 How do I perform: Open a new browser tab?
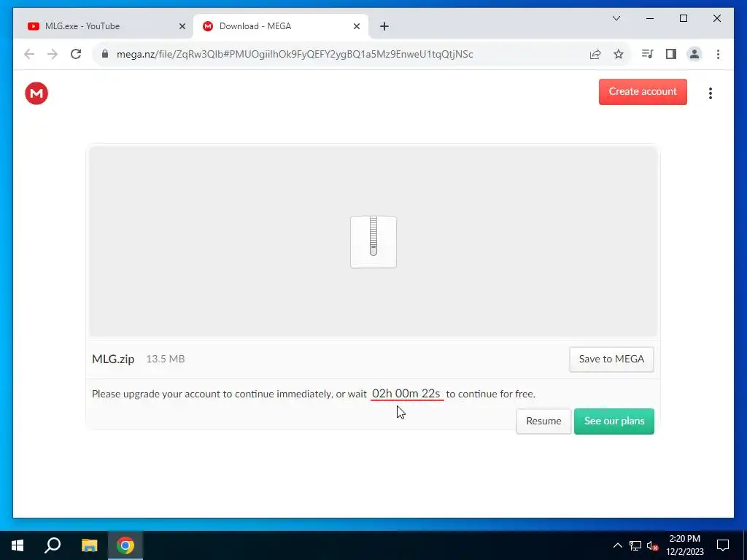tap(384, 26)
